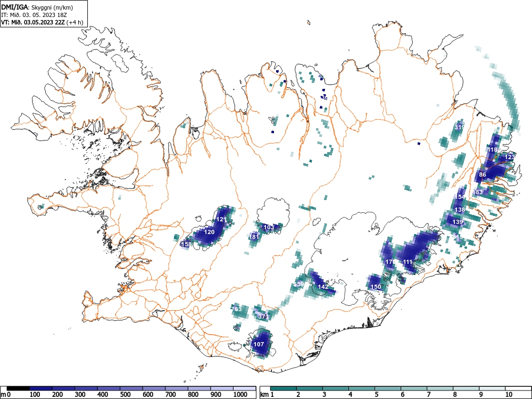
Task: Click the visibility value label 107
Action: click(259, 344)
